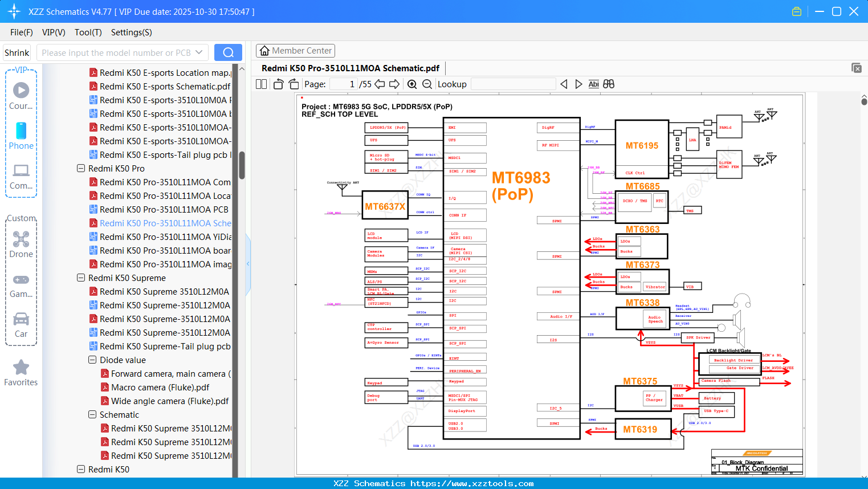
Task: Switch to dual-page view mode
Action: tap(261, 84)
